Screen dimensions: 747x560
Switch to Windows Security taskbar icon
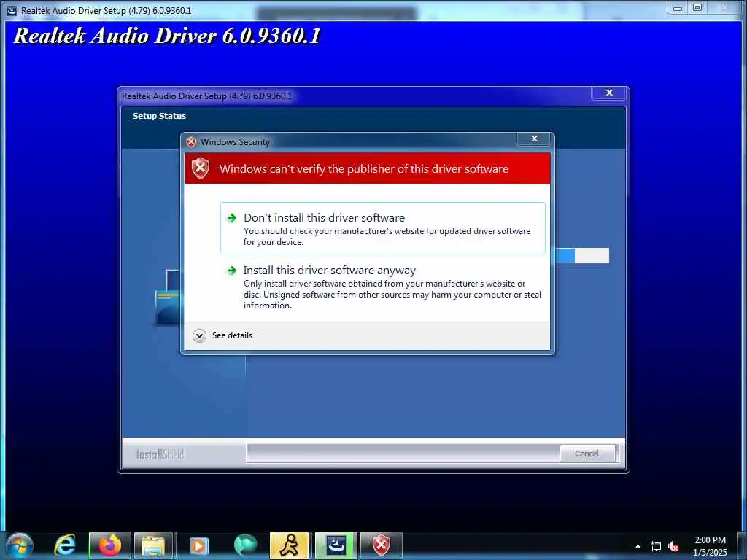[381, 545]
